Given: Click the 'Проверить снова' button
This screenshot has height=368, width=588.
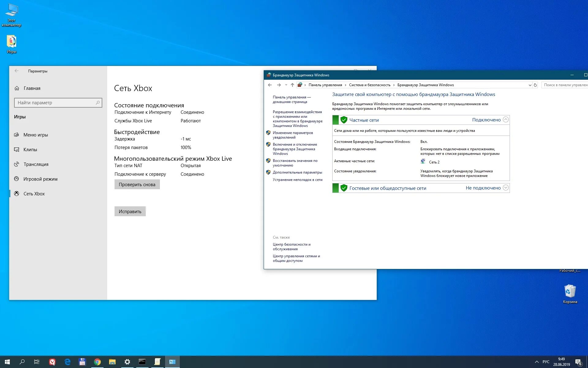Looking at the screenshot, I should 137,184.
